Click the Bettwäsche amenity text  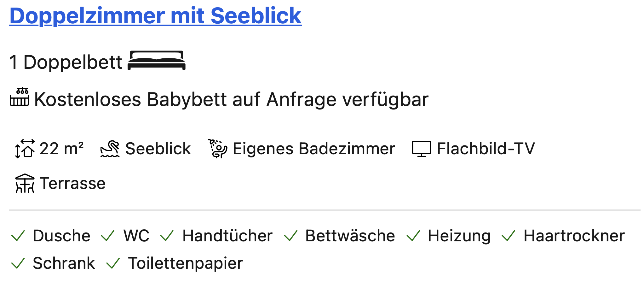coord(350,236)
